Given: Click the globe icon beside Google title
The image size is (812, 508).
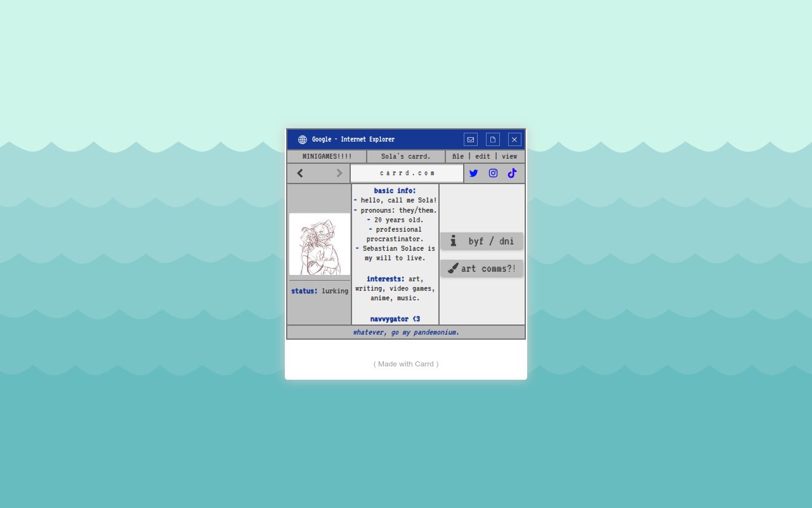Looking at the screenshot, I should [x=303, y=140].
